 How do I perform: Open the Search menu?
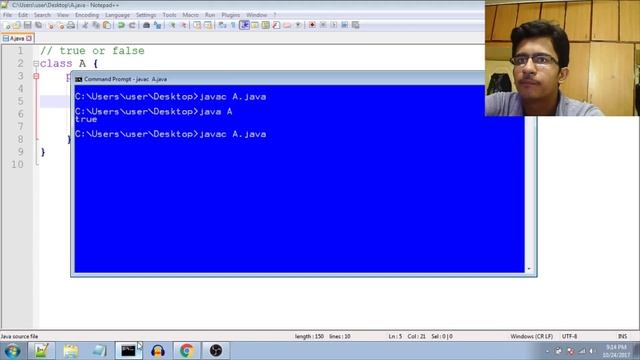coord(42,15)
